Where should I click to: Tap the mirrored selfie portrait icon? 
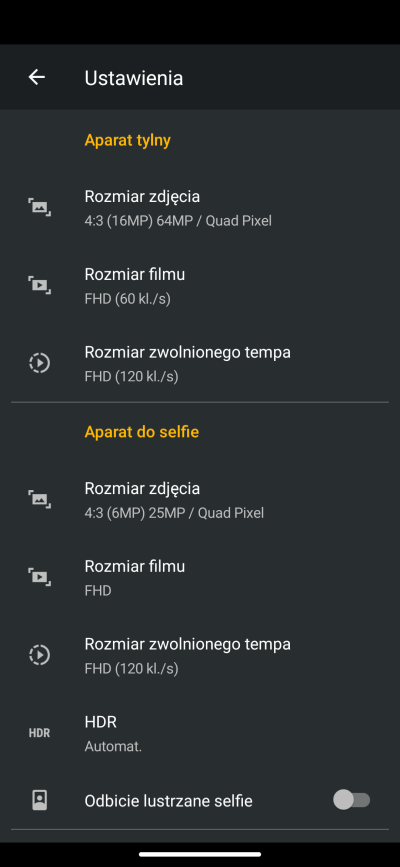[x=39, y=800]
